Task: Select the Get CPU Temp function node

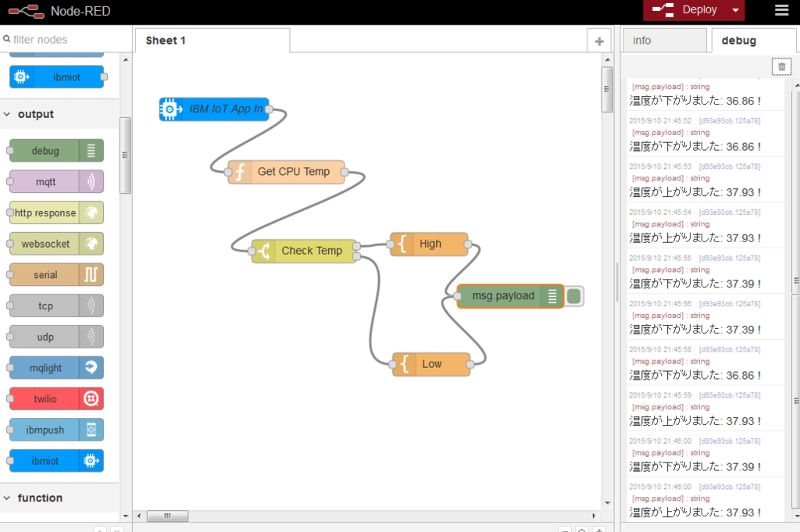Action: [286, 172]
